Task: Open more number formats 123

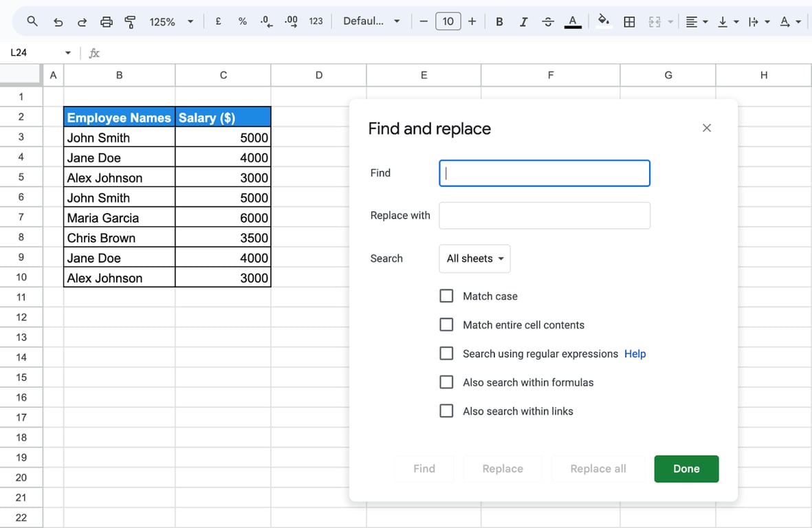Action: [x=316, y=21]
